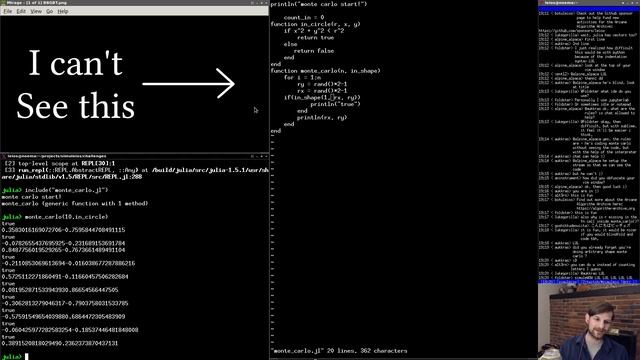Click "monte carlo start!" output in terminal
Screen dimensions: 640x360
(31, 197)
